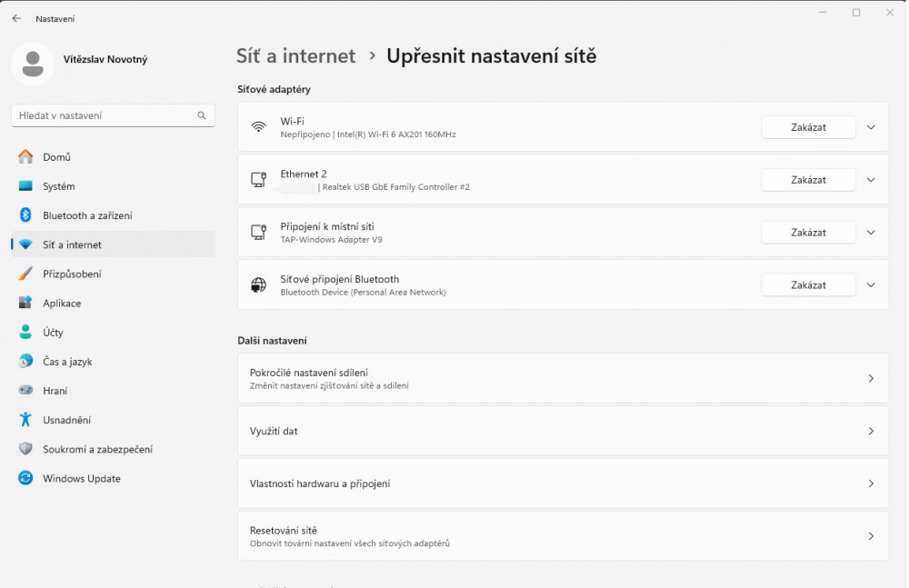The width and height of the screenshot is (909, 588).
Task: Expand the Wi-Fi adapter details
Action: point(871,127)
